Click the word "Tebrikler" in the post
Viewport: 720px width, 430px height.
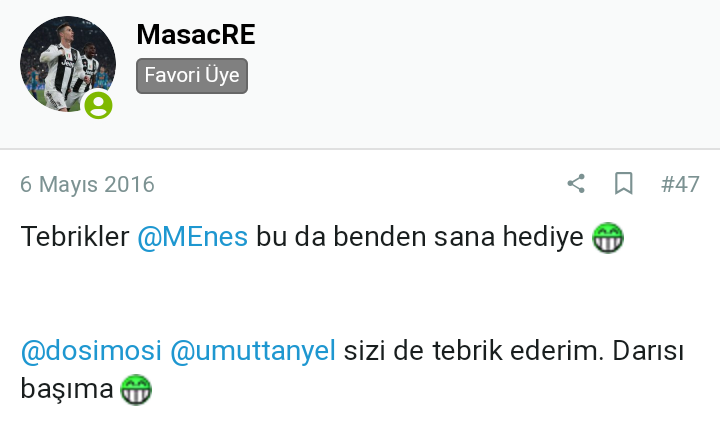click(75, 238)
